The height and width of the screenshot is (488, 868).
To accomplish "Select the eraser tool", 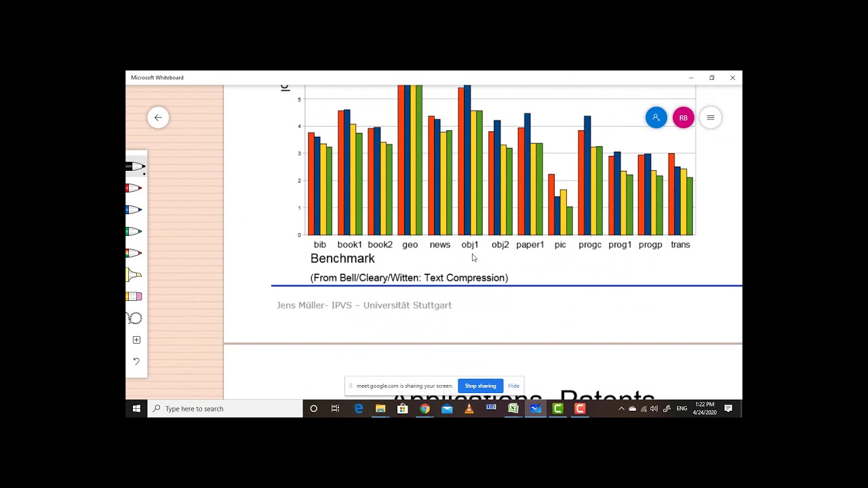I will 134,296.
